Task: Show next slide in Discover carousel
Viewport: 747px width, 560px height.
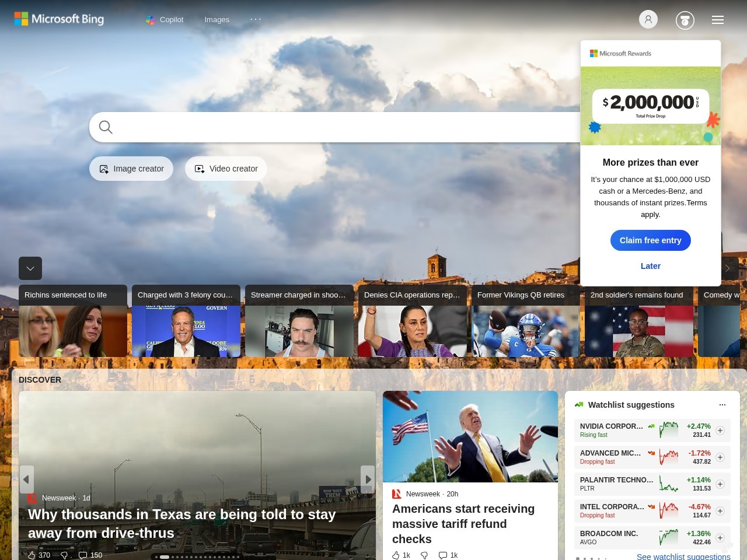Action: click(368, 480)
